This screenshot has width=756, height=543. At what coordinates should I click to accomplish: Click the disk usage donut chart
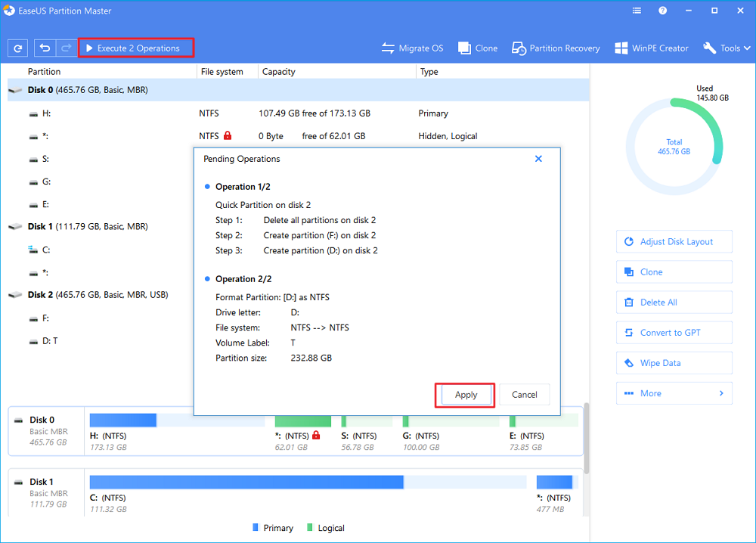(x=674, y=147)
